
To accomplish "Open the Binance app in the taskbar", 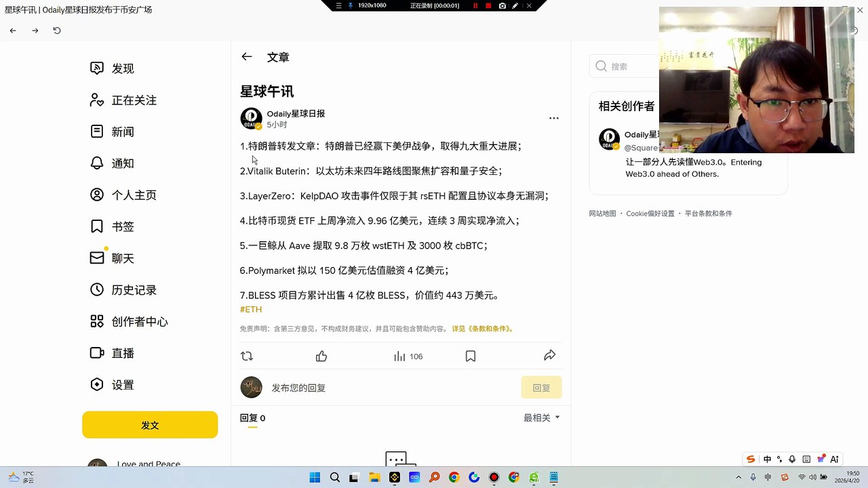I will [395, 478].
